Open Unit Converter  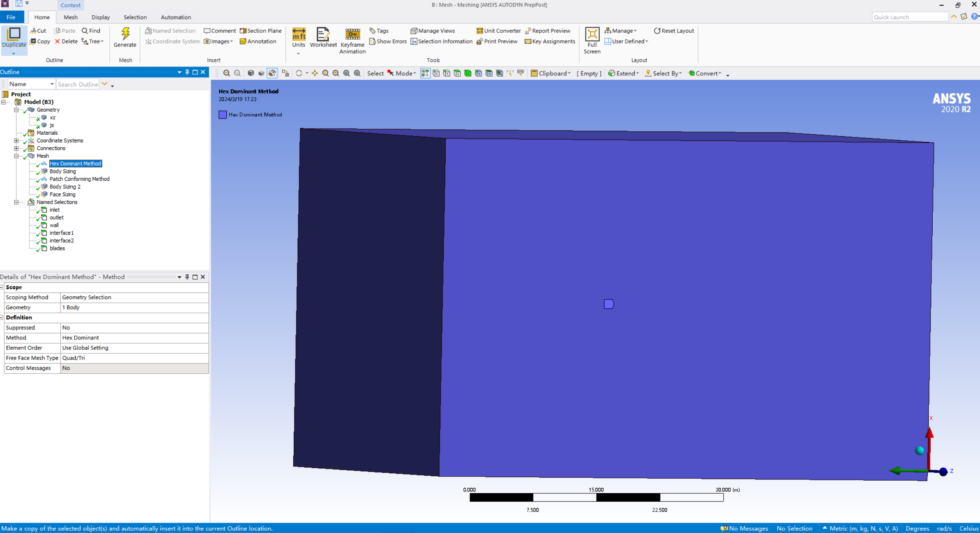tap(498, 31)
